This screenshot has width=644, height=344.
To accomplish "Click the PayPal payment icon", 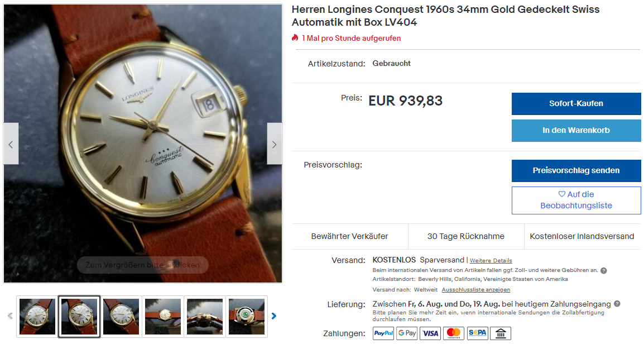I will point(383,333).
